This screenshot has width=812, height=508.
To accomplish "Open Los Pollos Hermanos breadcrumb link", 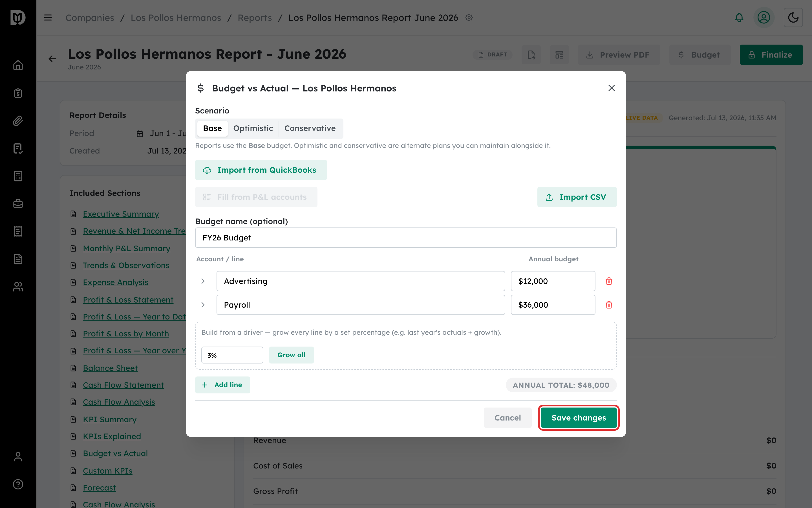I will point(176,17).
